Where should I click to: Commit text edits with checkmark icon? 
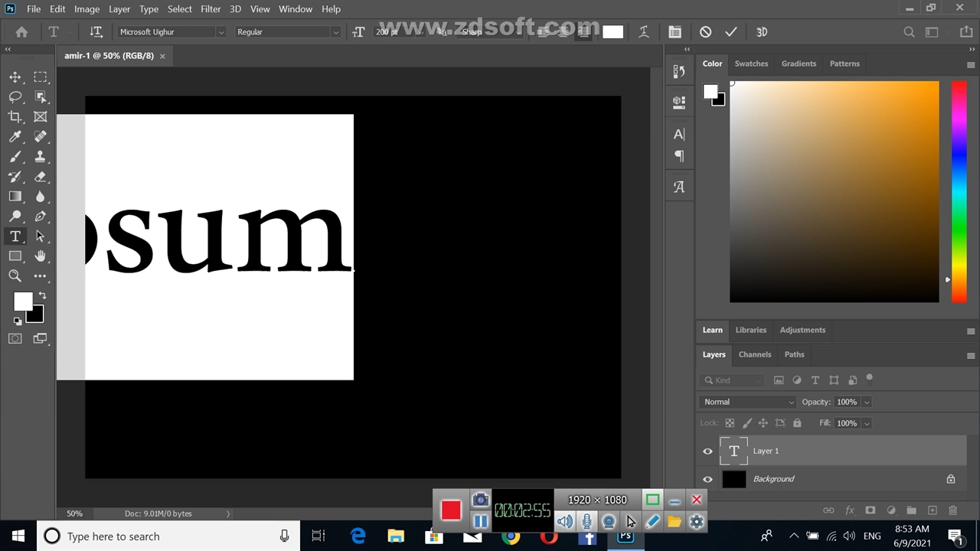[731, 32]
